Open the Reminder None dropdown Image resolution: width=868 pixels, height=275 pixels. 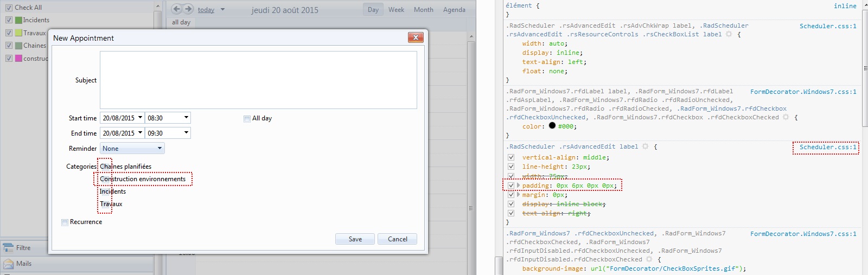tap(132, 148)
